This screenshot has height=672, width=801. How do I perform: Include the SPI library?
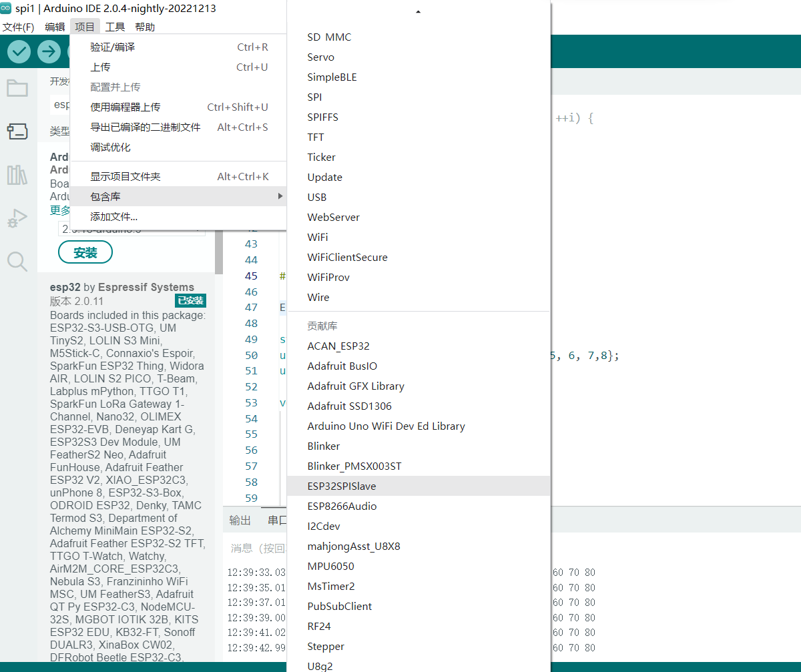tap(419, 97)
